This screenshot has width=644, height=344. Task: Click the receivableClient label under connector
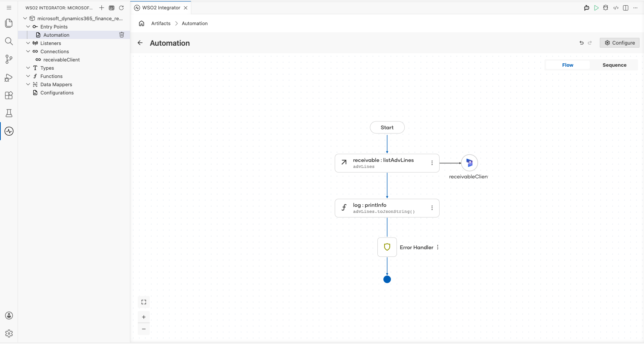tap(469, 176)
